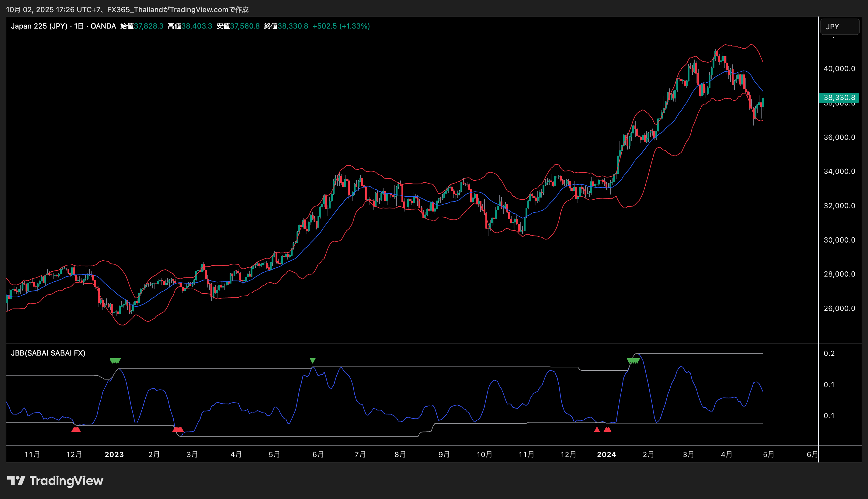
Task: Click single green triangle signal above 6月
Action: coord(312,361)
